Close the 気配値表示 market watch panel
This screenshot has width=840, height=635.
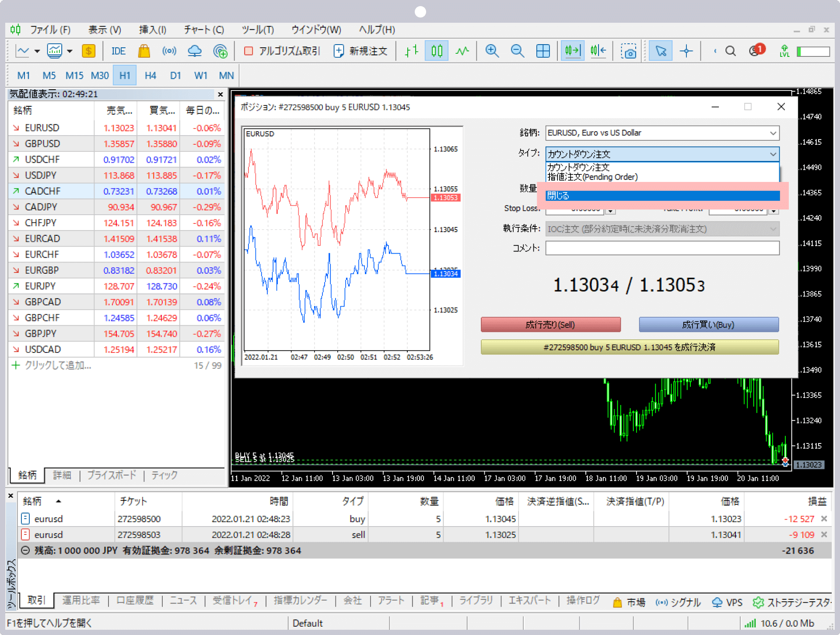pyautogui.click(x=220, y=94)
